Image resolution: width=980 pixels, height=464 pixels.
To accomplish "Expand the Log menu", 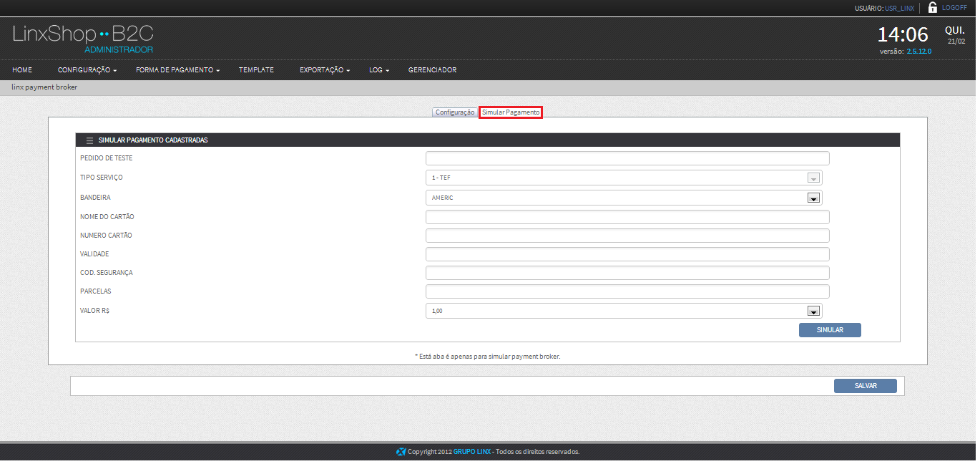I will tap(379, 70).
